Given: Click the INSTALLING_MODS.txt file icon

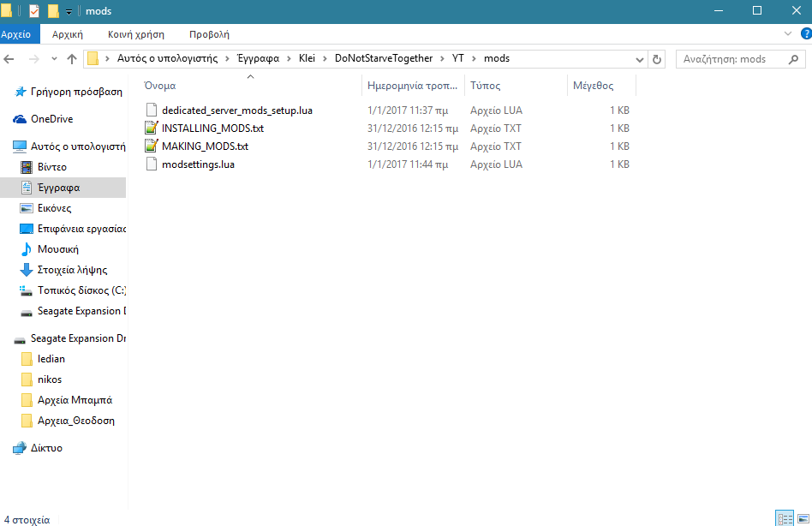Looking at the screenshot, I should [x=152, y=129].
